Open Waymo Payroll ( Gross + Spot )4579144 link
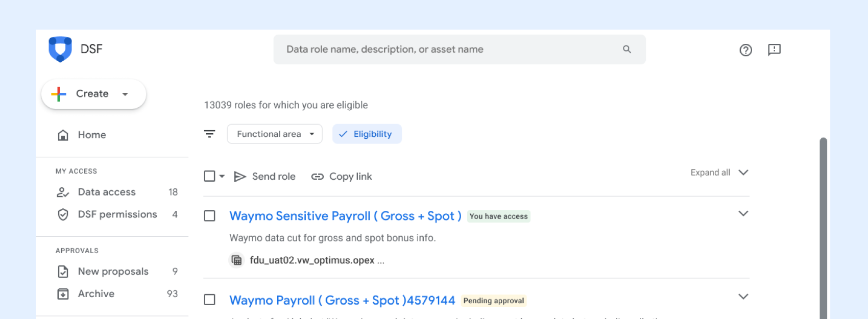Viewport: 868px width, 319px height. (x=342, y=300)
